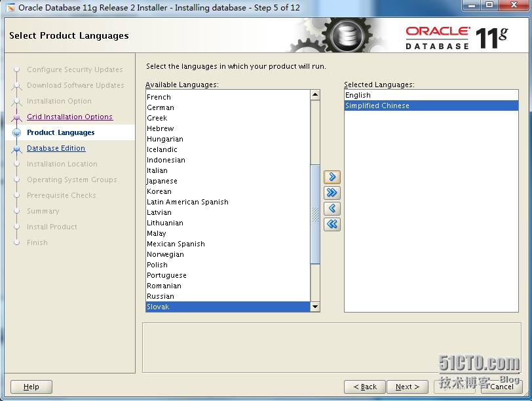Screen dimensions: 532x401
Task: Select Hebrew in Available Languages
Action: (x=227, y=128)
